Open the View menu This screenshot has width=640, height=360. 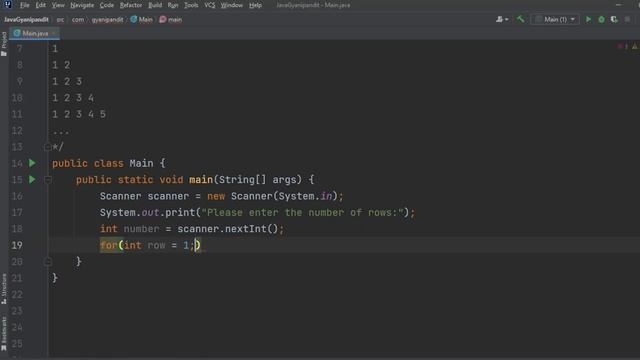click(x=58, y=5)
